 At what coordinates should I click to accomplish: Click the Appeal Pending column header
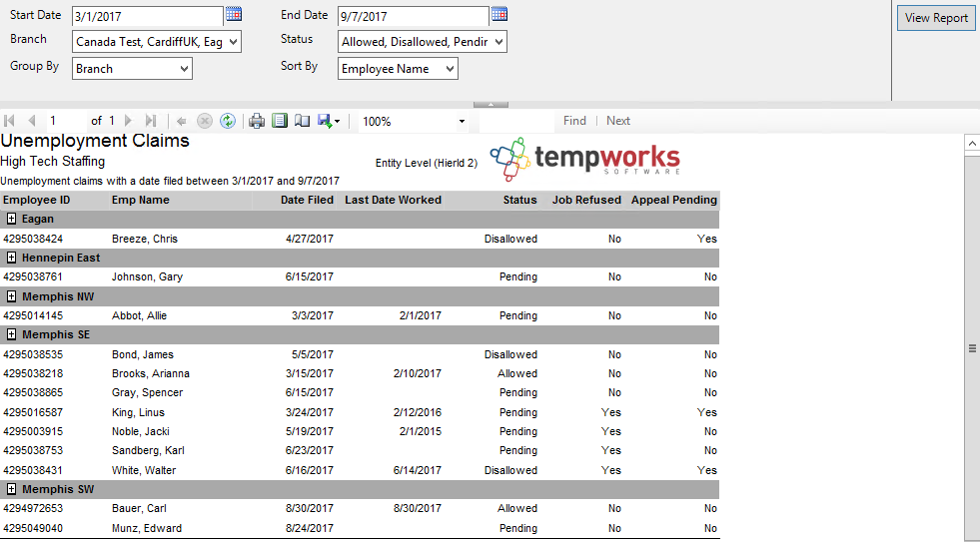[x=673, y=200]
